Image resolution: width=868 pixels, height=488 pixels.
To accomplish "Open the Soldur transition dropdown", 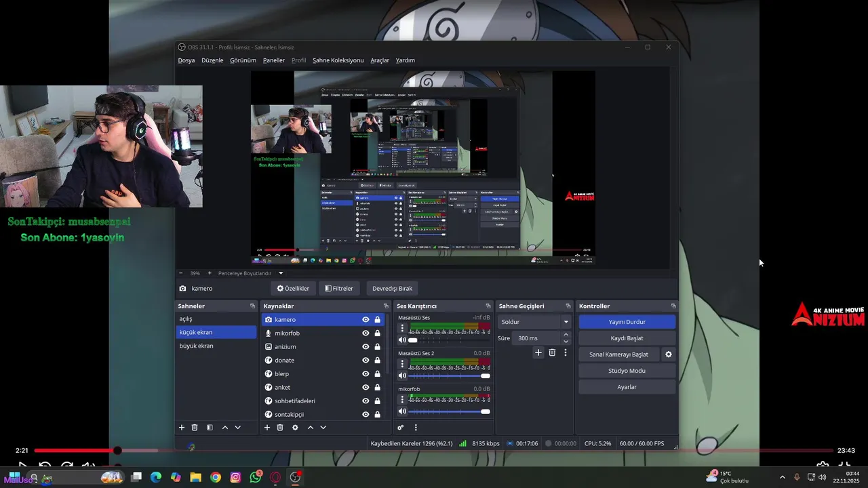I will (x=534, y=322).
